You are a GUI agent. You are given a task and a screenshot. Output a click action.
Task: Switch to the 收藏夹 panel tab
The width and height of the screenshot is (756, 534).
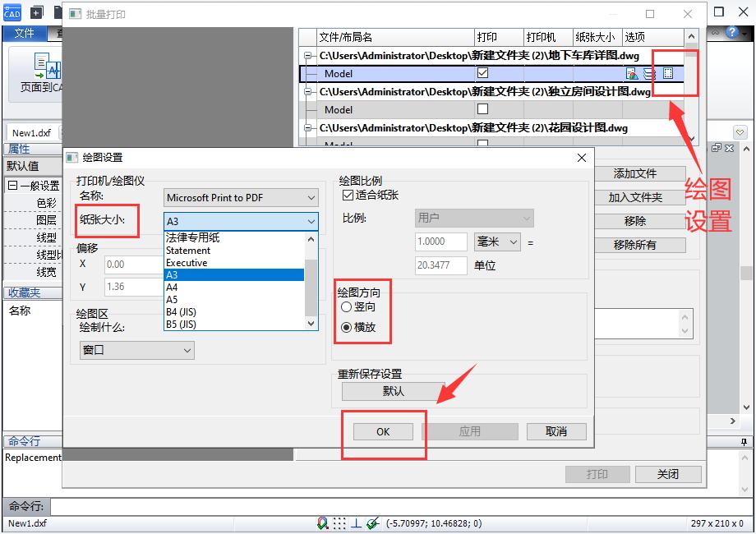(25, 292)
